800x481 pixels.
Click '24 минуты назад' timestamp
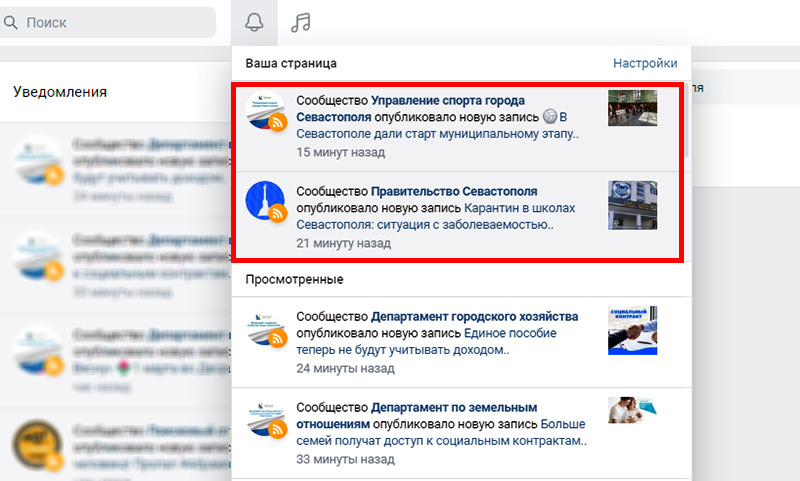click(345, 368)
